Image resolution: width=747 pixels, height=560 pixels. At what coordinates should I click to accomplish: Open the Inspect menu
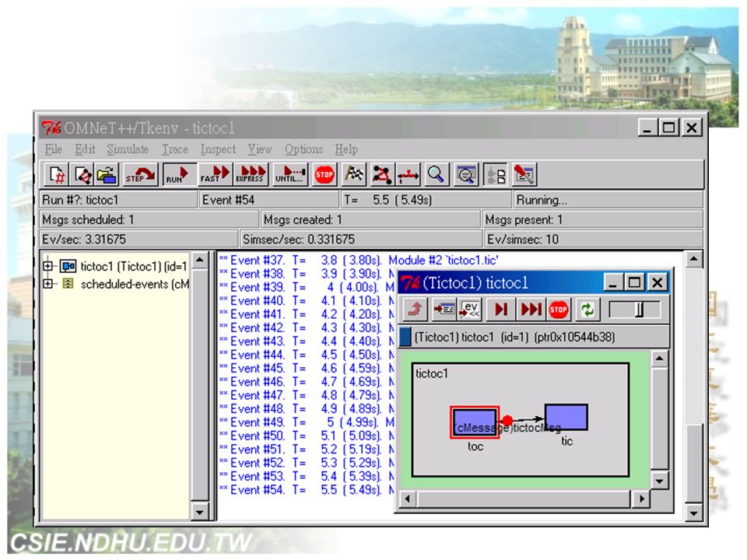(218, 149)
